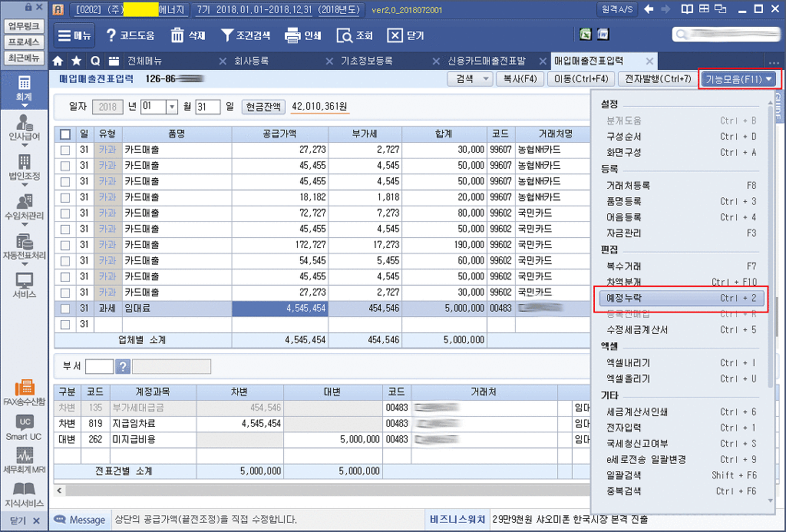Viewport: 786px width, 532px height.
Task: Expand the month dropdown selector
Action: click(x=171, y=107)
